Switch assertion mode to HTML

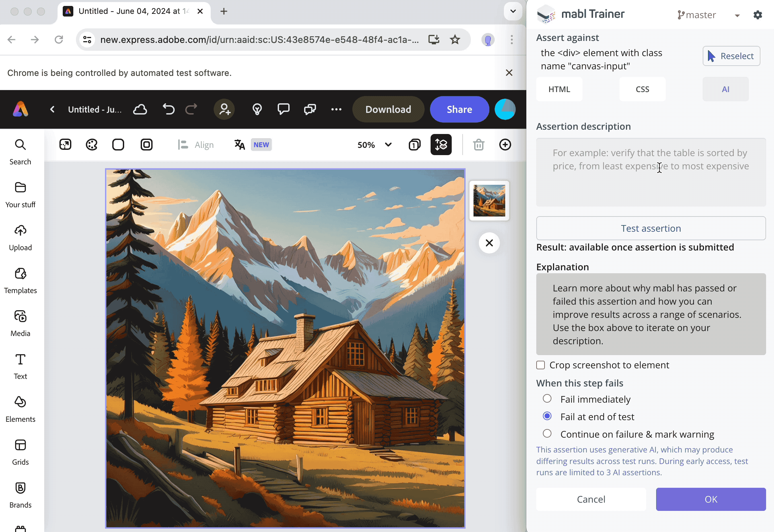click(x=559, y=89)
